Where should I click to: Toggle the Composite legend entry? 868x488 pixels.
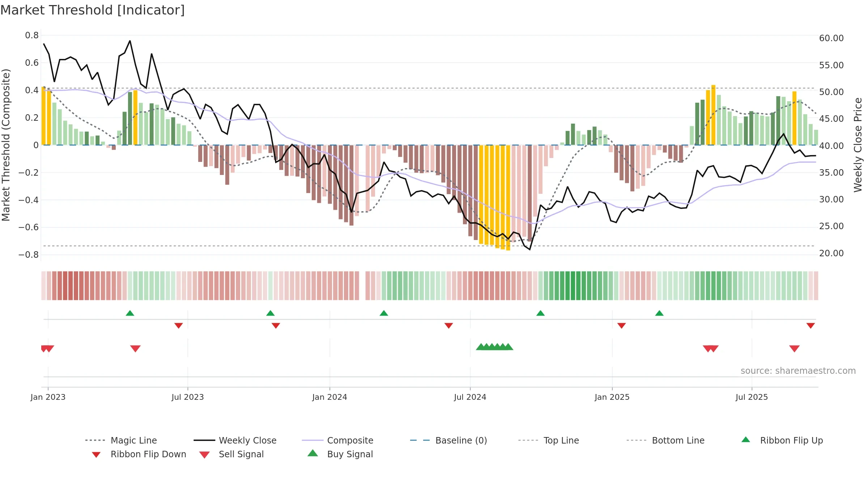(x=337, y=440)
